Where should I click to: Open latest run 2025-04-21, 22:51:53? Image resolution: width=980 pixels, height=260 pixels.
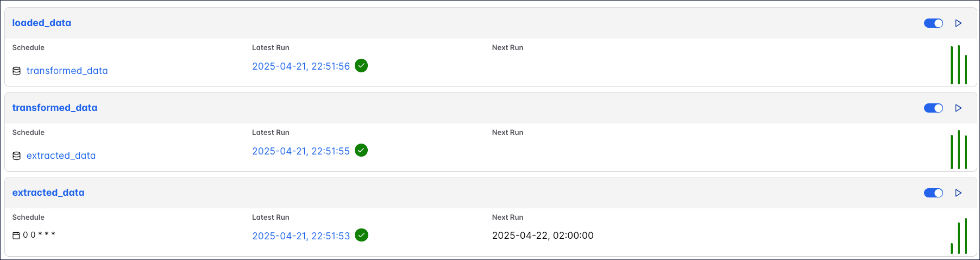pos(301,236)
